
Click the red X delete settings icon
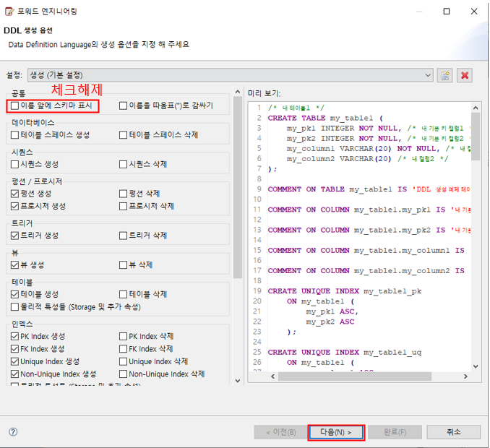465,75
